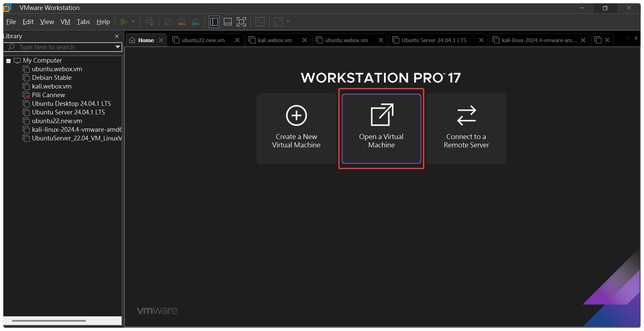Close the kali-linux-2024.4-vmware tab
Screen dimensions: 644x331
pyautogui.click(x=583, y=40)
